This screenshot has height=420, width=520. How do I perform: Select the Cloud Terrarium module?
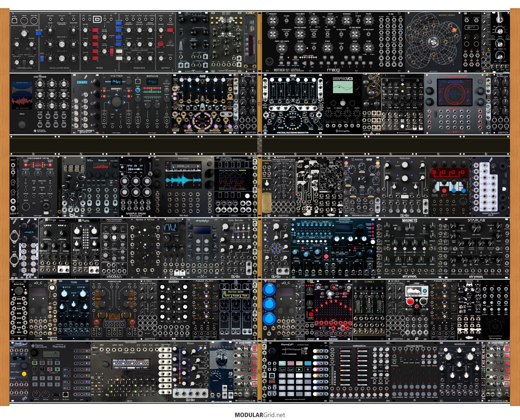click(x=40, y=104)
